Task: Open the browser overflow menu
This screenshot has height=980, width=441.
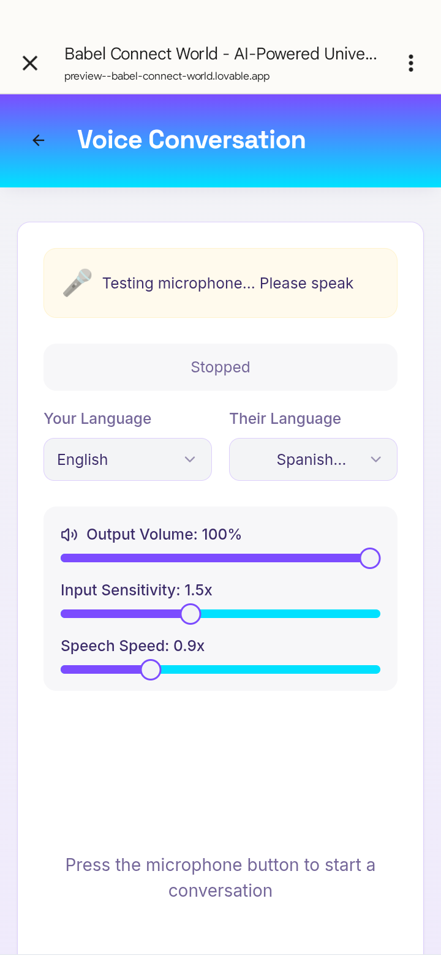Action: [410, 62]
